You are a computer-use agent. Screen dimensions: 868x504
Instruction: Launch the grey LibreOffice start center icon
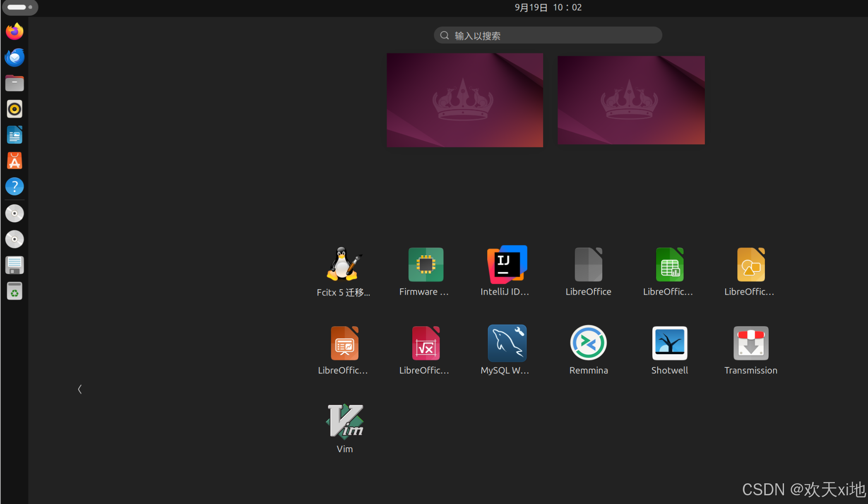pos(588,272)
